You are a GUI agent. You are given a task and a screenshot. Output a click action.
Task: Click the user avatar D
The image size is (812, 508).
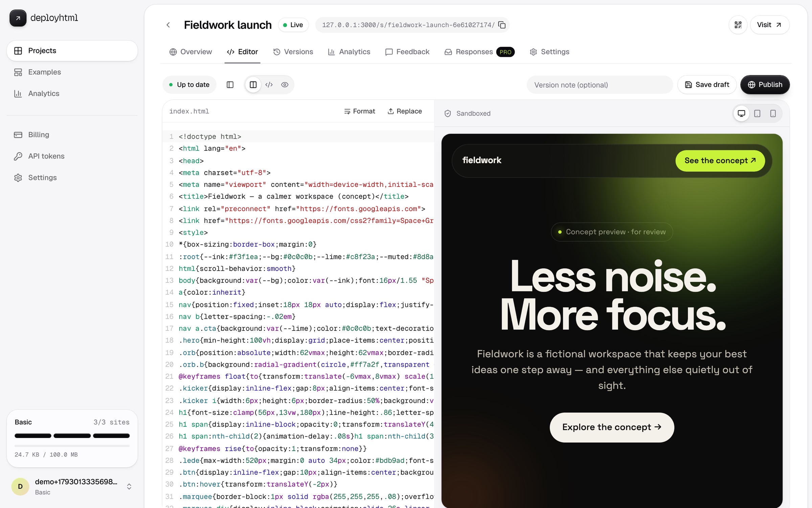20,487
